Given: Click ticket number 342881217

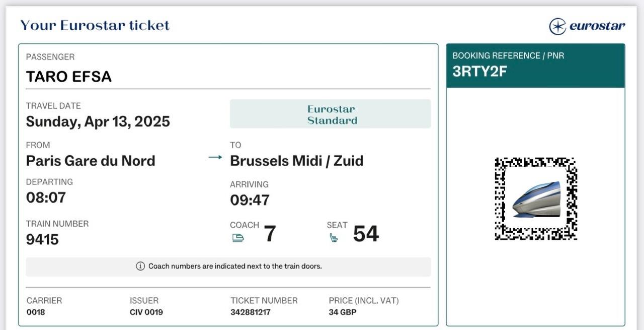Looking at the screenshot, I should [x=250, y=312].
